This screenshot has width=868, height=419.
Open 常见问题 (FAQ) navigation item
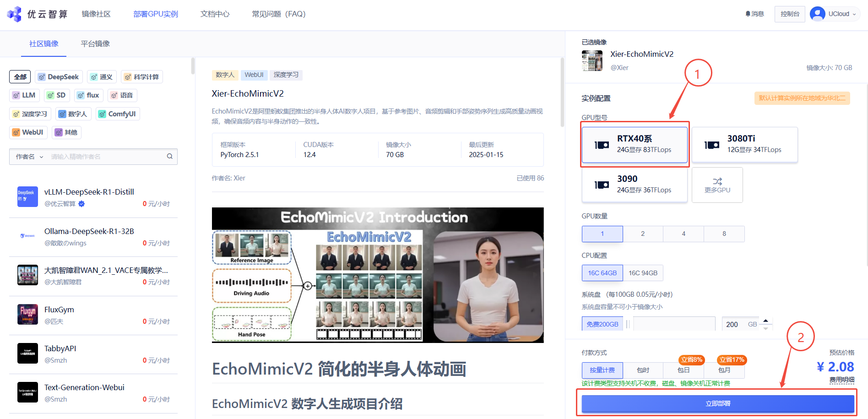[x=279, y=14]
